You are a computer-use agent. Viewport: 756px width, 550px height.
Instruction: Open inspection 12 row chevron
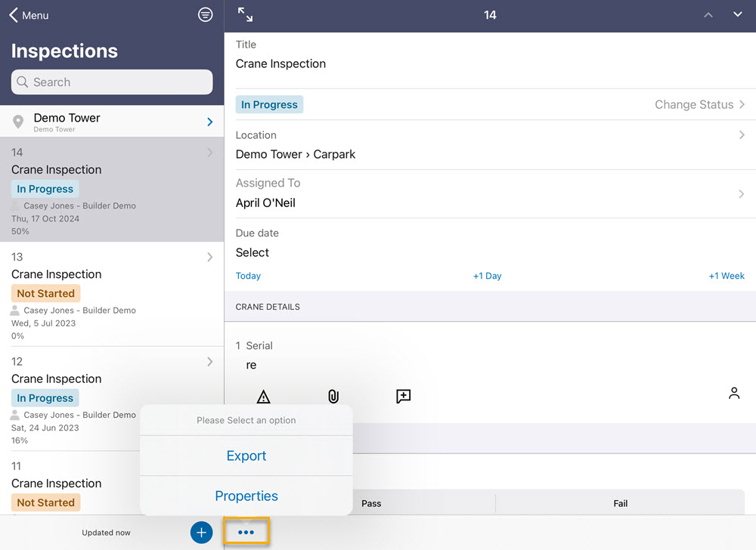[x=209, y=362]
